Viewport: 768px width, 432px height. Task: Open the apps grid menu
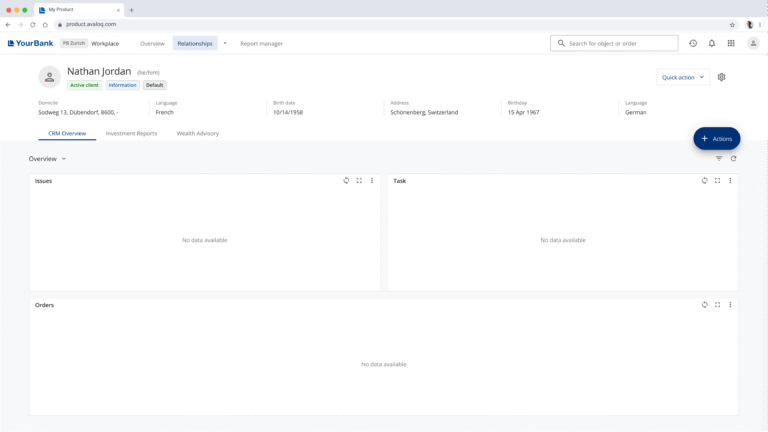pyautogui.click(x=731, y=43)
